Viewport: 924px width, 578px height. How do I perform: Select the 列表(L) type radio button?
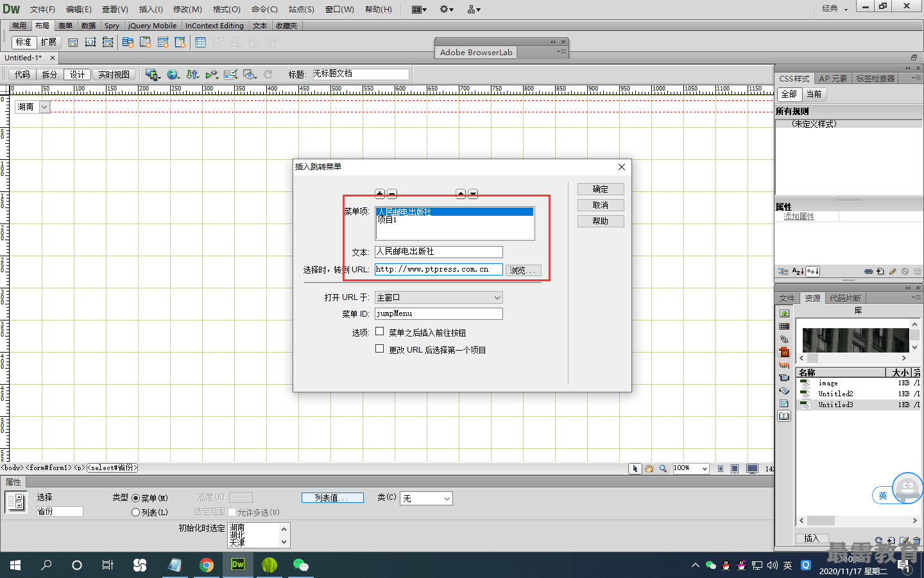pos(135,512)
